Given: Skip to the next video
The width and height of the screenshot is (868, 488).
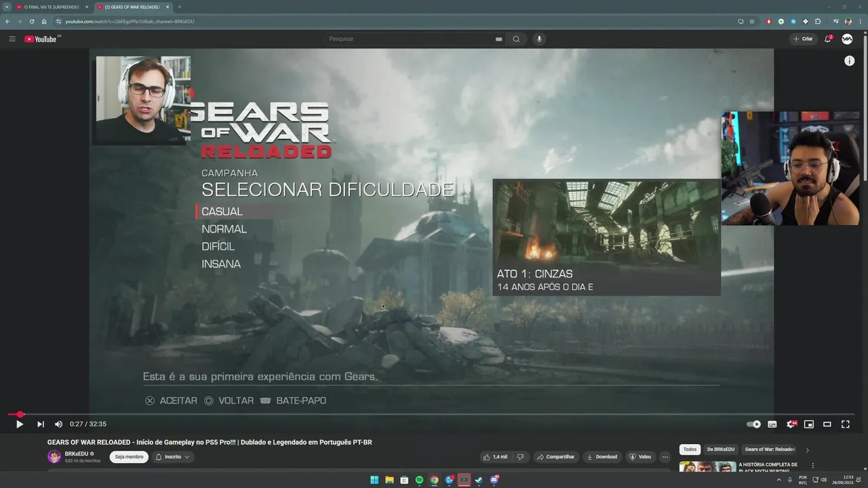Looking at the screenshot, I should click(41, 424).
